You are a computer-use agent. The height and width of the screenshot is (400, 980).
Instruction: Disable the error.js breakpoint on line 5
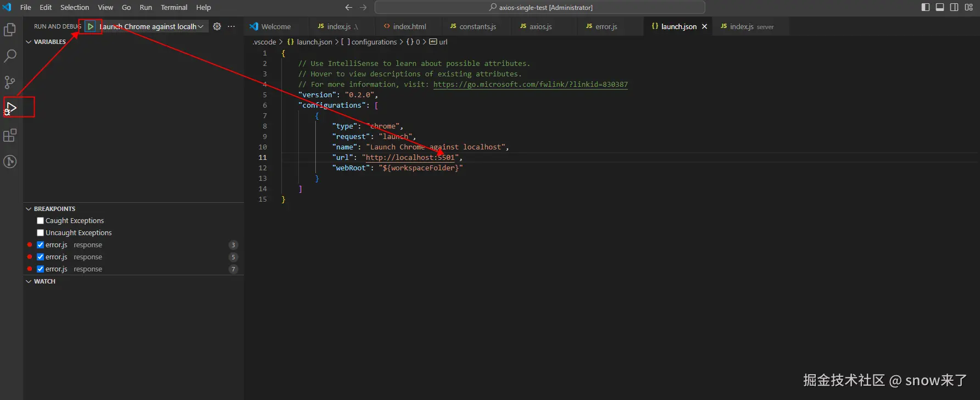click(x=40, y=257)
